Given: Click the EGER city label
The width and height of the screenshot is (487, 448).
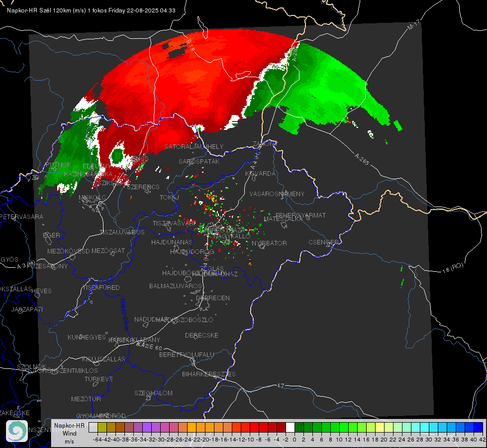Looking at the screenshot, I should 51,235.
